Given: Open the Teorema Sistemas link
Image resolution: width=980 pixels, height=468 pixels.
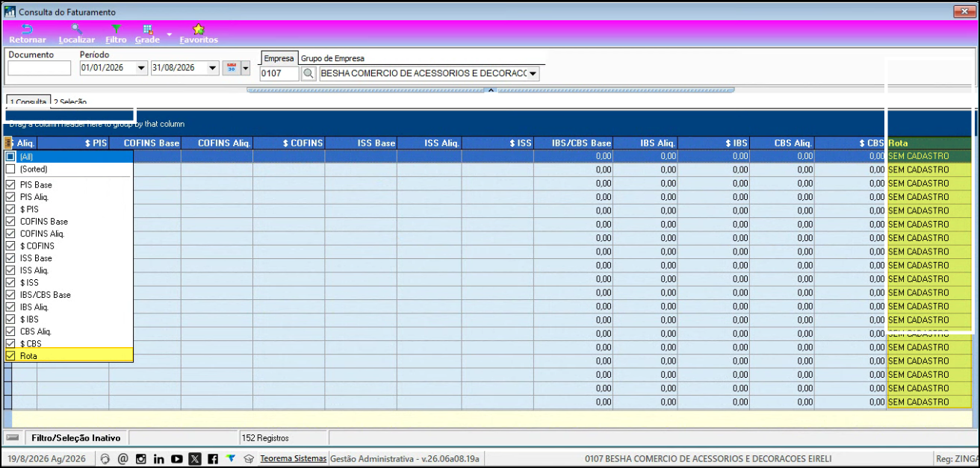Looking at the screenshot, I should [294, 458].
